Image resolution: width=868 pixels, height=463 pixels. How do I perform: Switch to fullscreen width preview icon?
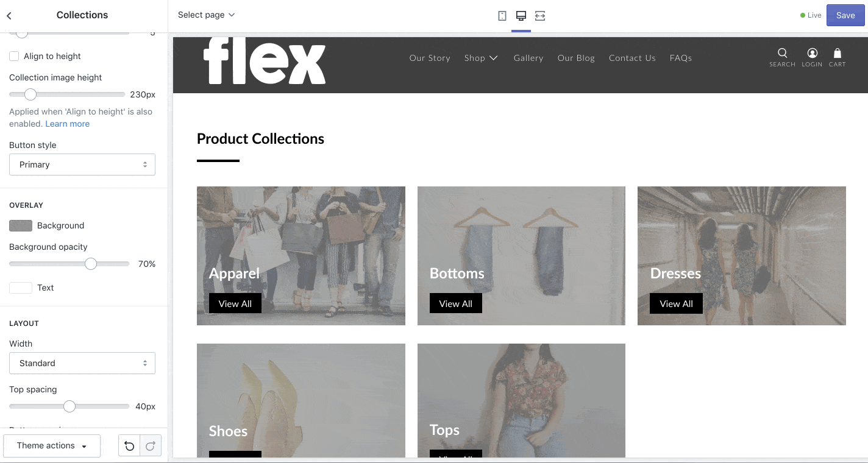pyautogui.click(x=540, y=16)
